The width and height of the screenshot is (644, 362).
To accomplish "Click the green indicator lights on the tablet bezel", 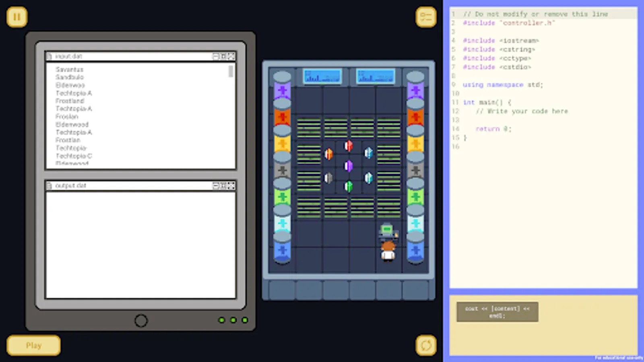I will click(x=233, y=320).
